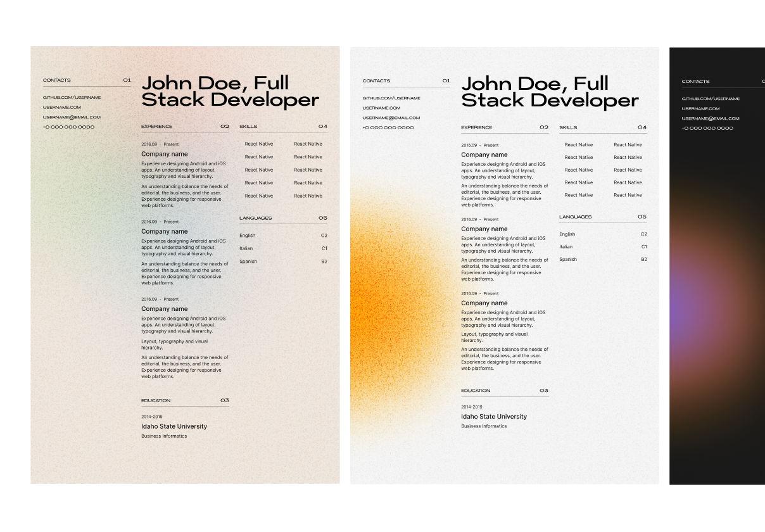Select the CONTACTS heading on the beige resume
Viewport: 765px width, 532px height.
pos(57,80)
